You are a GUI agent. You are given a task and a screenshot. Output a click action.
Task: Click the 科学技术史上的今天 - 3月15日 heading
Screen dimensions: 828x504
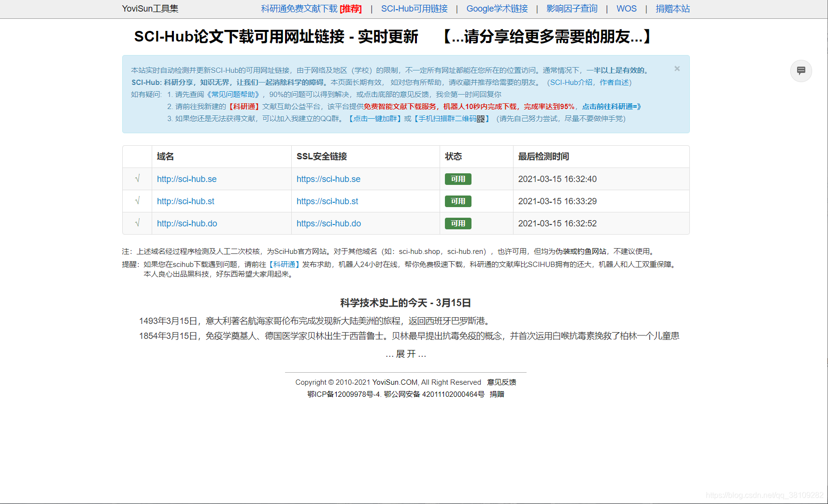click(x=406, y=303)
